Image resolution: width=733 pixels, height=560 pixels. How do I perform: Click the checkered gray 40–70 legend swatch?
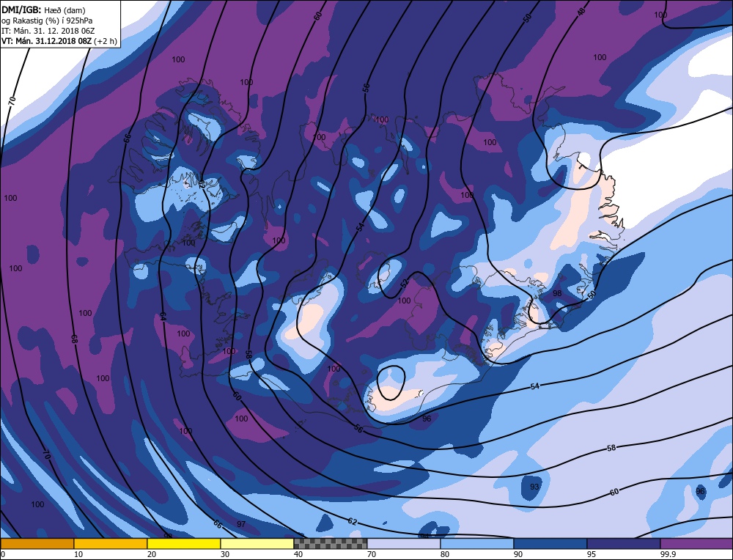click(330, 543)
